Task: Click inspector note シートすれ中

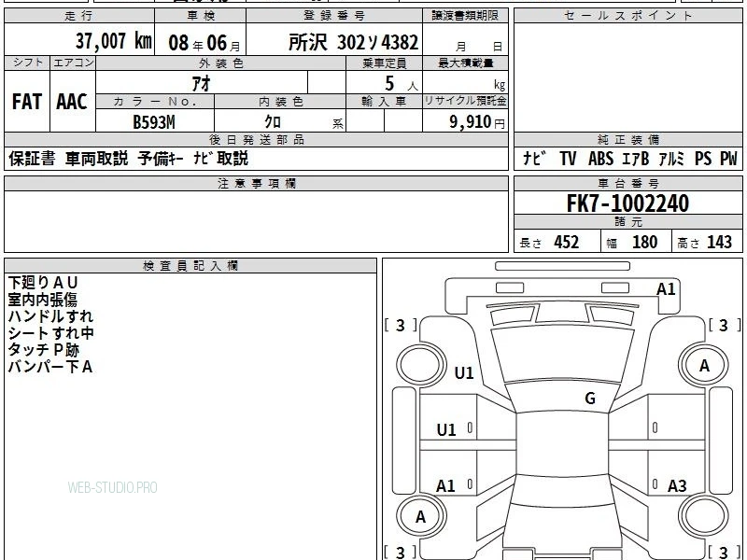Action: coord(50,333)
